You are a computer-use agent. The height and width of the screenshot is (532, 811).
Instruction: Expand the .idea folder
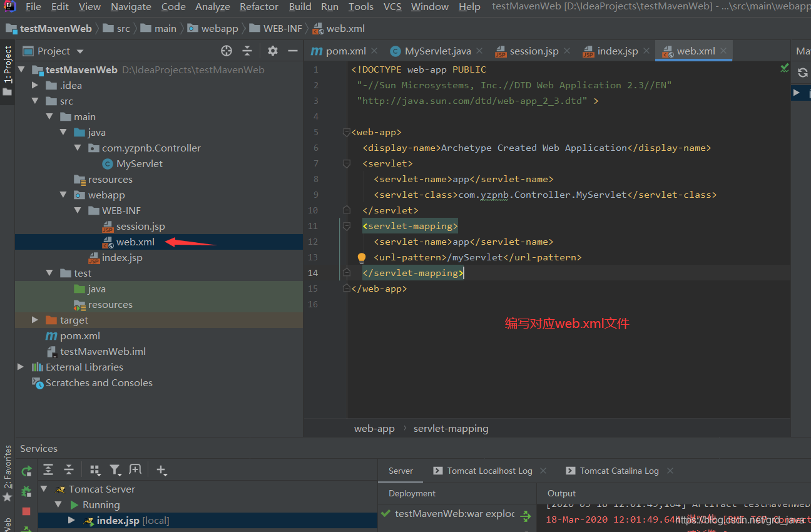click(x=36, y=85)
